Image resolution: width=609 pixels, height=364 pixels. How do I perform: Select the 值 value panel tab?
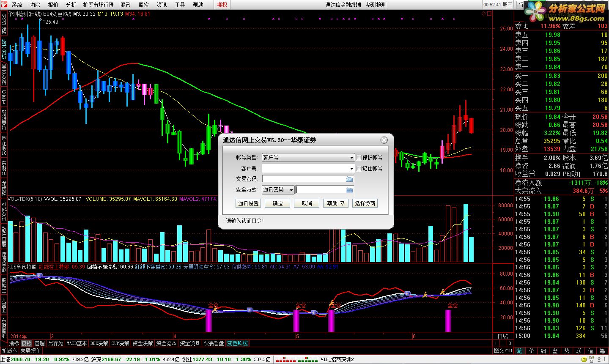point(590,350)
